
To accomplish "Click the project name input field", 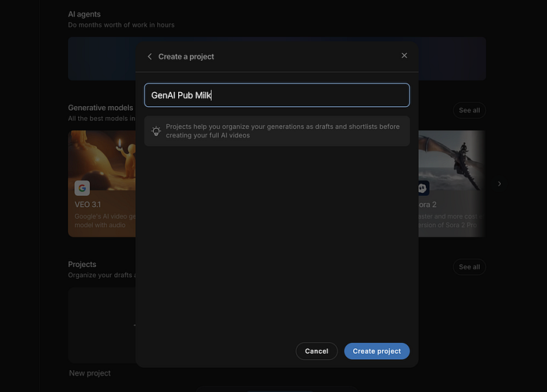I will 277,95.
